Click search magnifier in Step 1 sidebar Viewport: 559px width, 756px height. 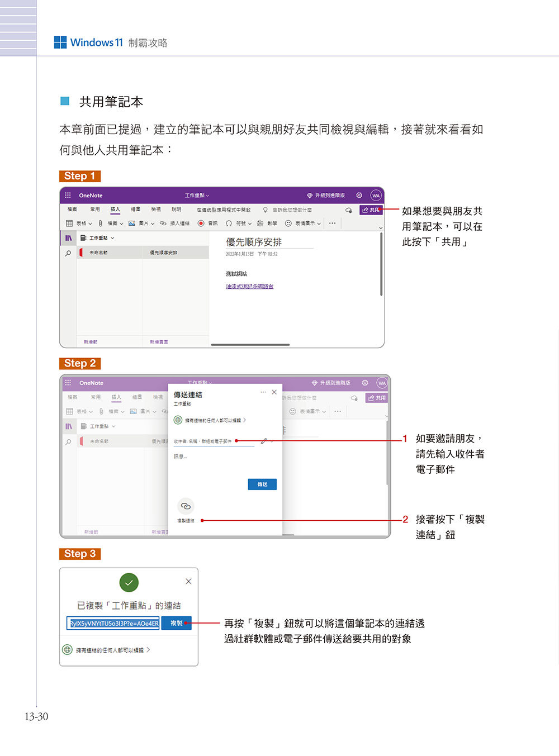point(68,253)
